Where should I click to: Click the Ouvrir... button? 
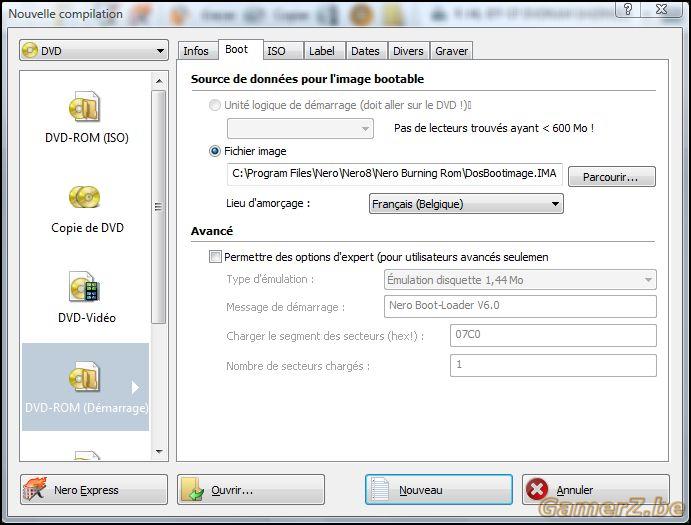click(251, 489)
